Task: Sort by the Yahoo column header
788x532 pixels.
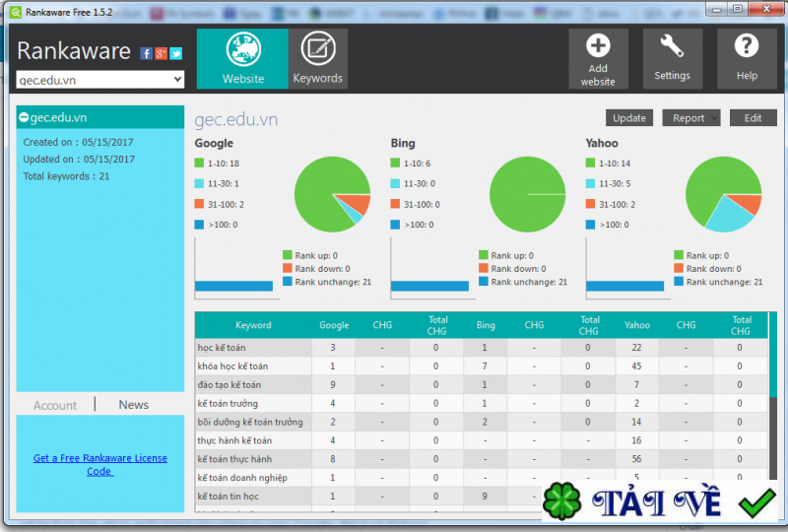Action: point(637,325)
